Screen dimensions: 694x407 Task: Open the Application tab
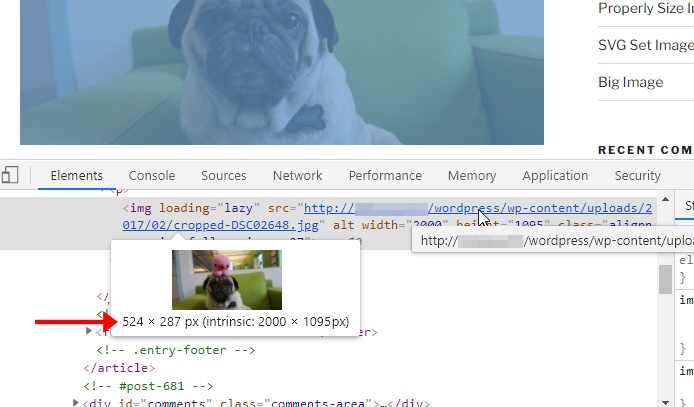click(555, 176)
